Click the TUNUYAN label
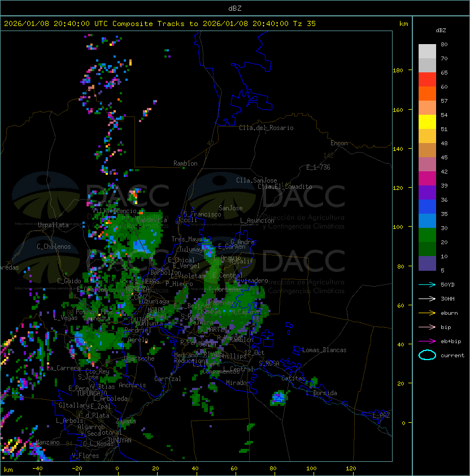The height and width of the screenshot is (476, 470). coord(119,440)
